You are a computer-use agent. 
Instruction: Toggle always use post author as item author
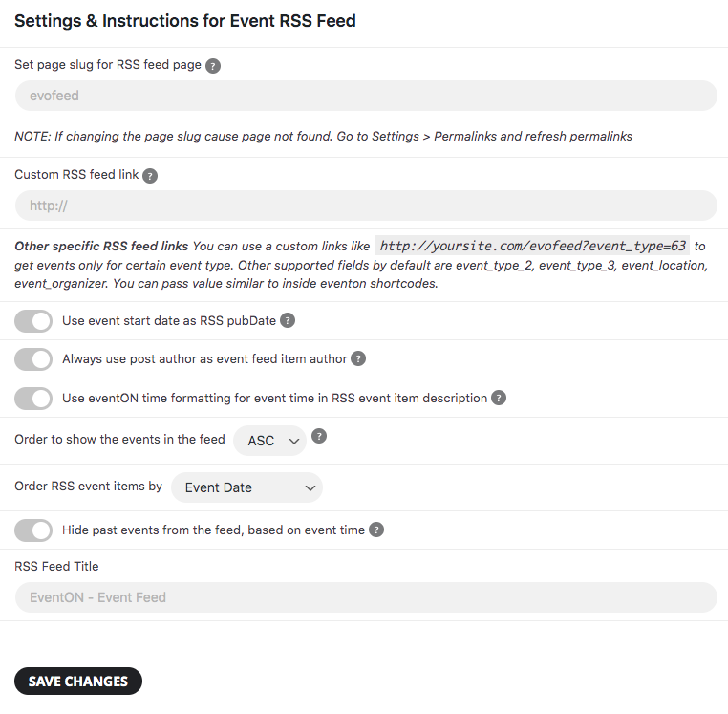(x=33, y=359)
